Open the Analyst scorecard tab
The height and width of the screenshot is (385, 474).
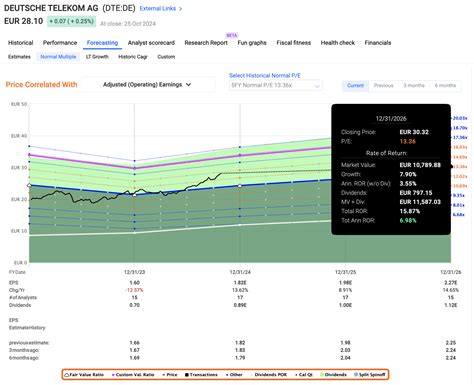point(151,43)
